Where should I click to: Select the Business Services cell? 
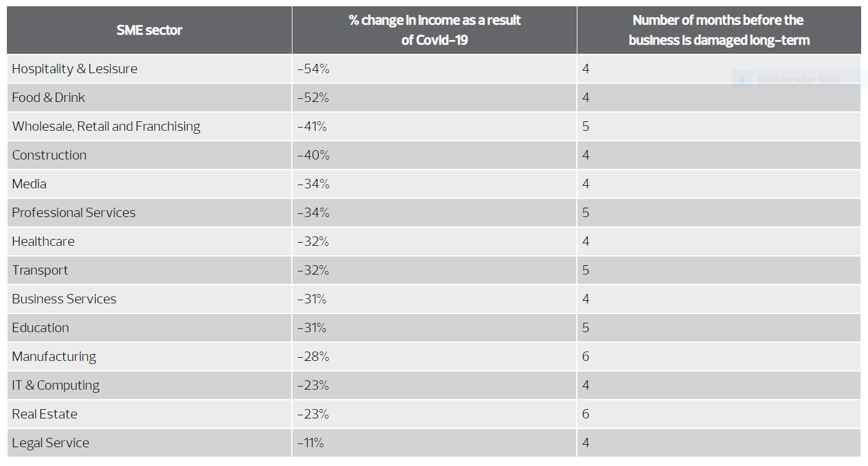(x=64, y=299)
